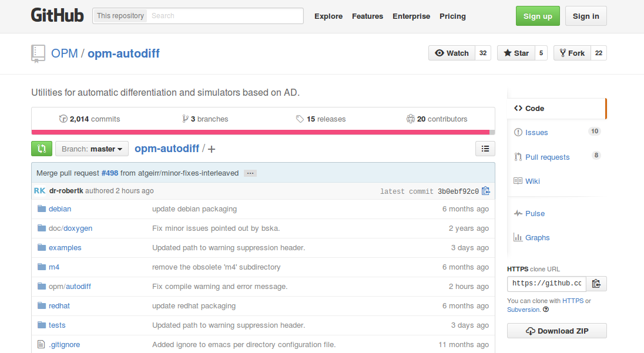The height and width of the screenshot is (353, 644).
Task: Switch to the Issues tab
Action: click(556, 132)
